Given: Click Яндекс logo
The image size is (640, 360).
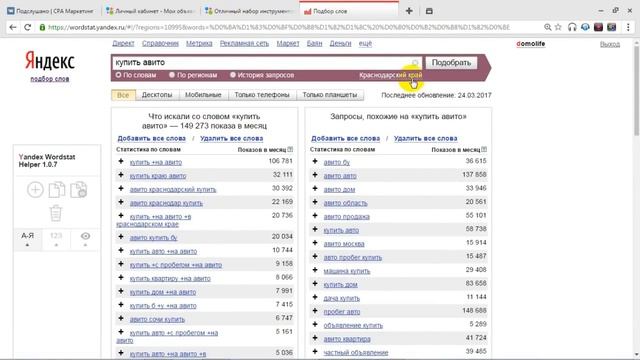Looking at the screenshot, I should pos(50,61).
